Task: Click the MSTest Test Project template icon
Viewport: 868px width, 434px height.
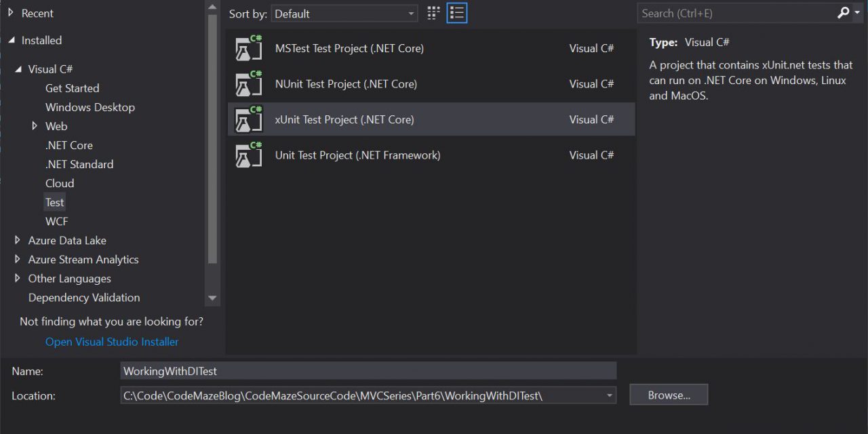Action: (x=248, y=49)
